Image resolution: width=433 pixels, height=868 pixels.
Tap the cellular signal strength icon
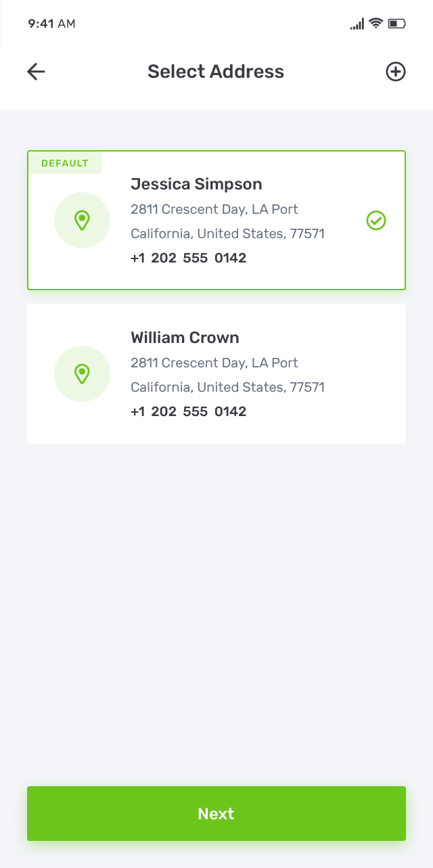tap(355, 23)
